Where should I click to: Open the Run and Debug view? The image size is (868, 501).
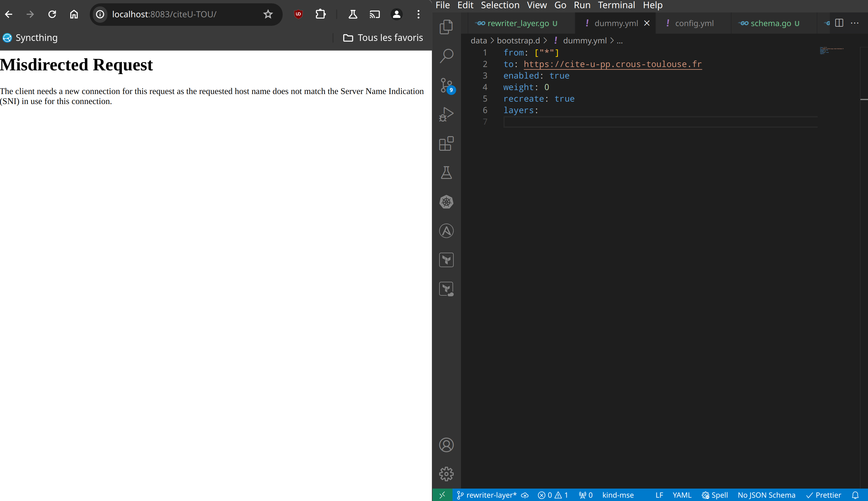[x=446, y=114]
